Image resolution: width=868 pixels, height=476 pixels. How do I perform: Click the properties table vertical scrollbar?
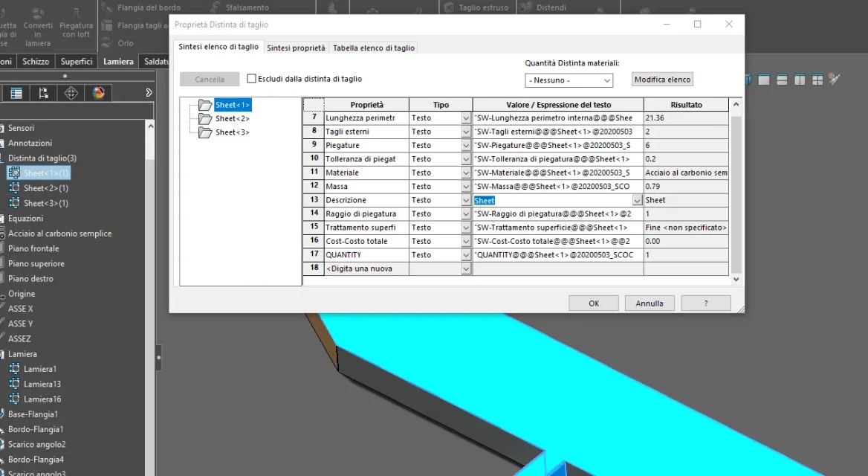pos(736,192)
